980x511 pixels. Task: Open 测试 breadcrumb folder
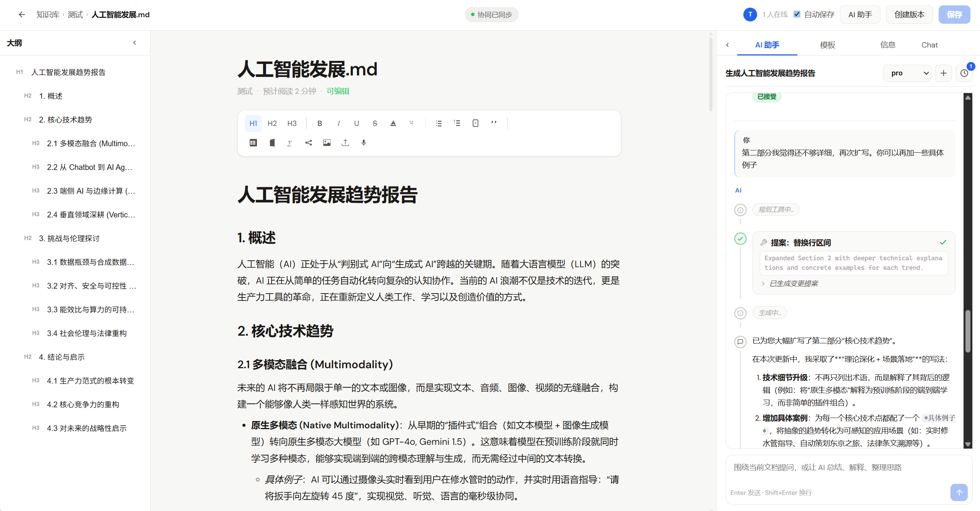pyautogui.click(x=75, y=15)
